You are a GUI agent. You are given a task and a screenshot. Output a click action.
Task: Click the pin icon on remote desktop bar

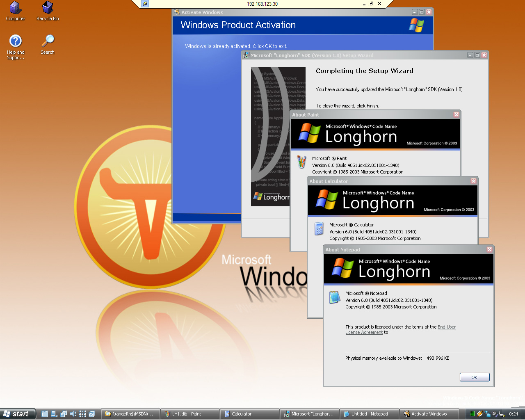point(145,4)
